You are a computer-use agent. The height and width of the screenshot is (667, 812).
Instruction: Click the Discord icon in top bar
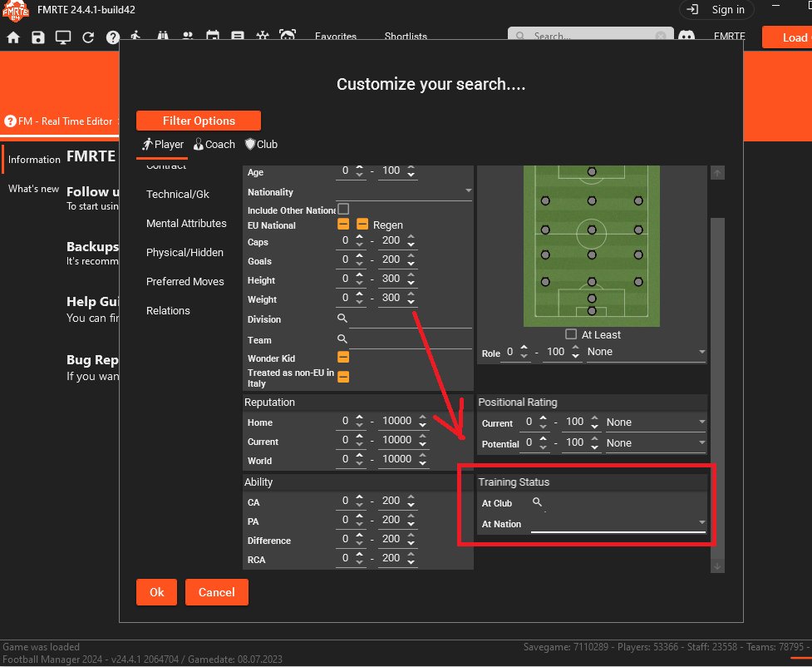pyautogui.click(x=687, y=37)
